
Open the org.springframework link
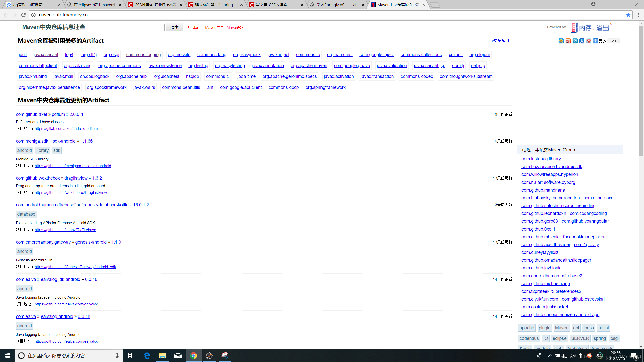pyautogui.click(x=326, y=87)
